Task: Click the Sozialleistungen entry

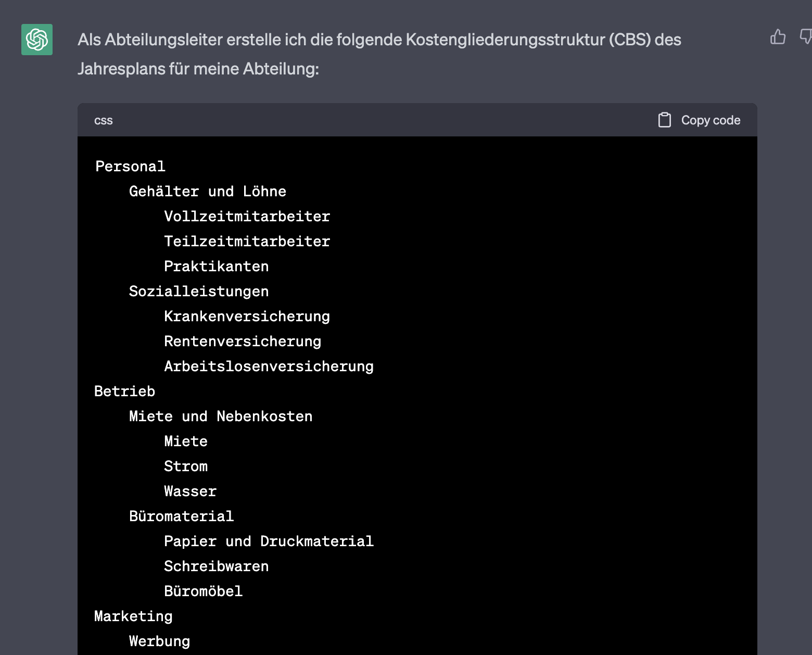Action: pos(199,291)
